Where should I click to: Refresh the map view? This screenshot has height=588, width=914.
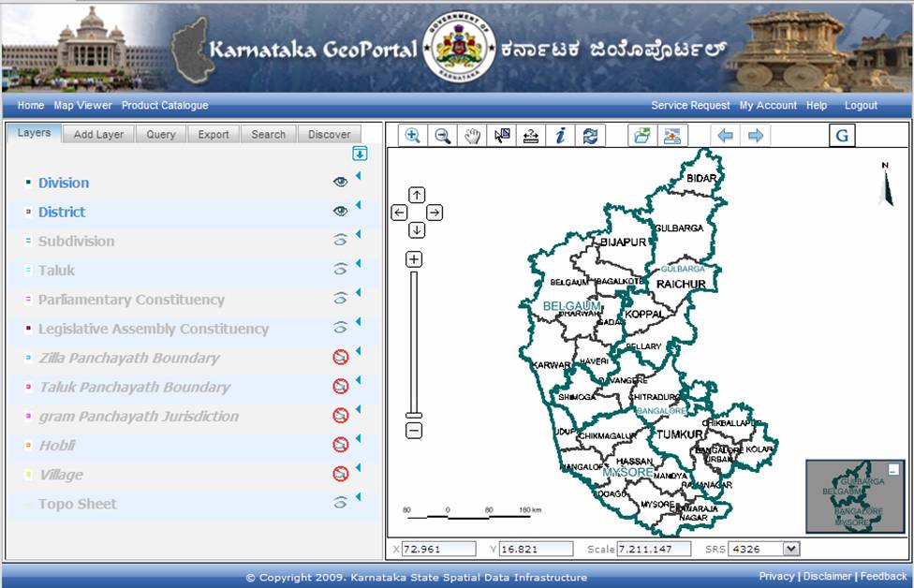(x=590, y=134)
